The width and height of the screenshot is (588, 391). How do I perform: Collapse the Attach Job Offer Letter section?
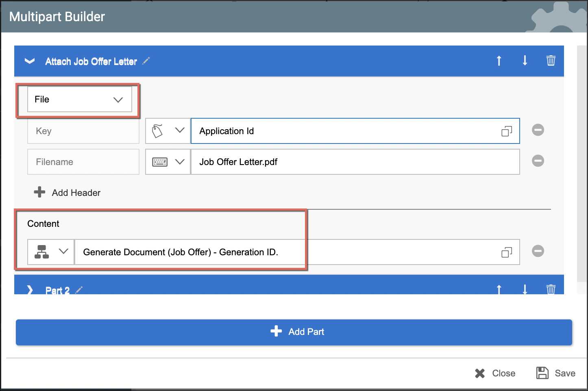click(30, 61)
